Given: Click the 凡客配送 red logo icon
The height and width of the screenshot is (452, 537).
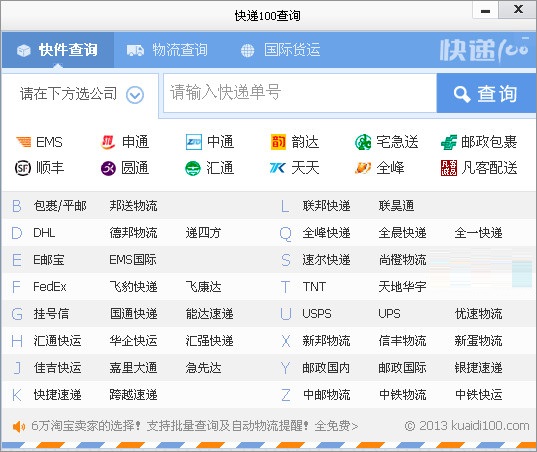Looking at the screenshot, I should (x=449, y=168).
